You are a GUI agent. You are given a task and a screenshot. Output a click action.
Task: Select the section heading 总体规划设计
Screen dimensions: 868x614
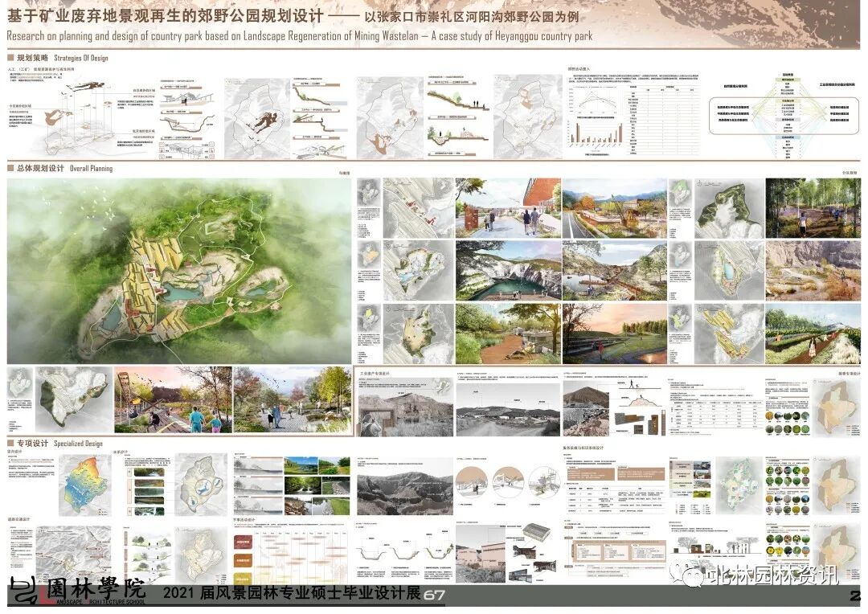pos(40,168)
